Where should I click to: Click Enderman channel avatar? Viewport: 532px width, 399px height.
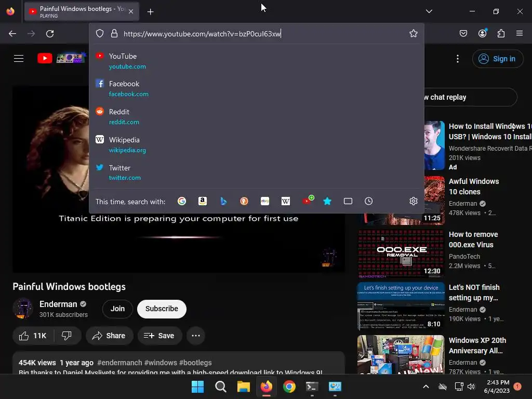point(23,309)
